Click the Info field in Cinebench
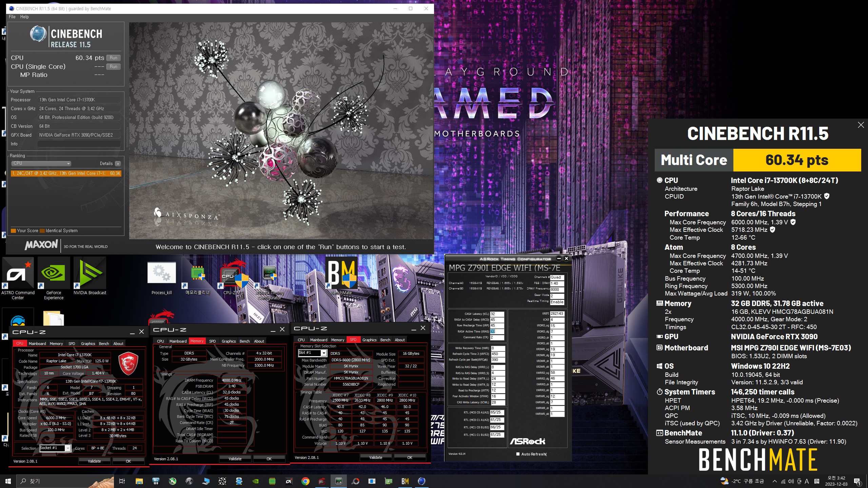 (x=79, y=144)
